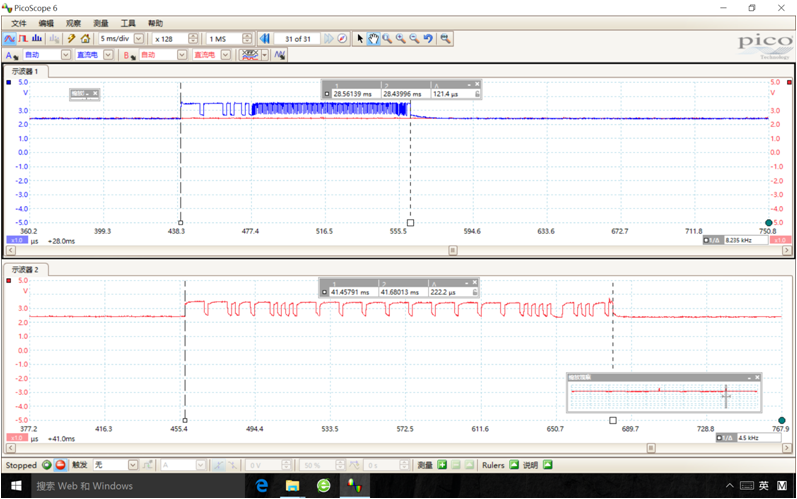This screenshot has height=499, width=797.
Task: Open the 帮助 menu
Action: click(x=156, y=23)
